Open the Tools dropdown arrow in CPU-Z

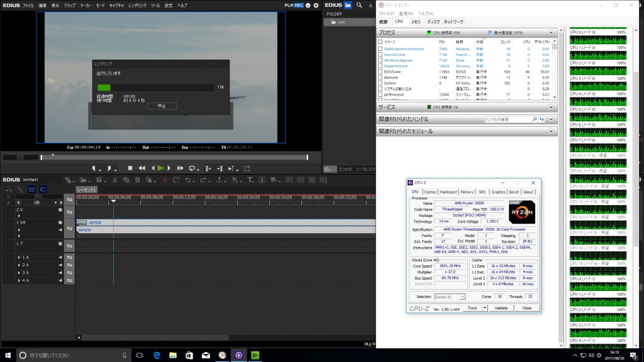tap(484, 308)
